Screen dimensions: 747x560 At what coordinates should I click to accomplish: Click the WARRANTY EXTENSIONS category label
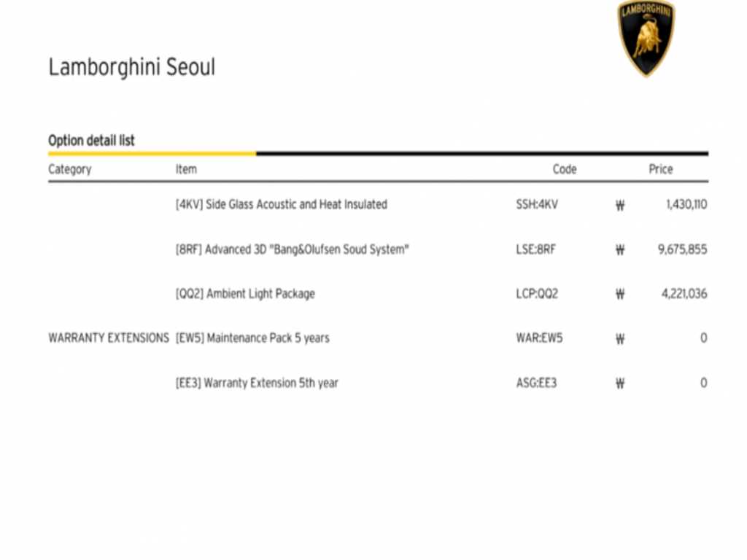pyautogui.click(x=109, y=338)
